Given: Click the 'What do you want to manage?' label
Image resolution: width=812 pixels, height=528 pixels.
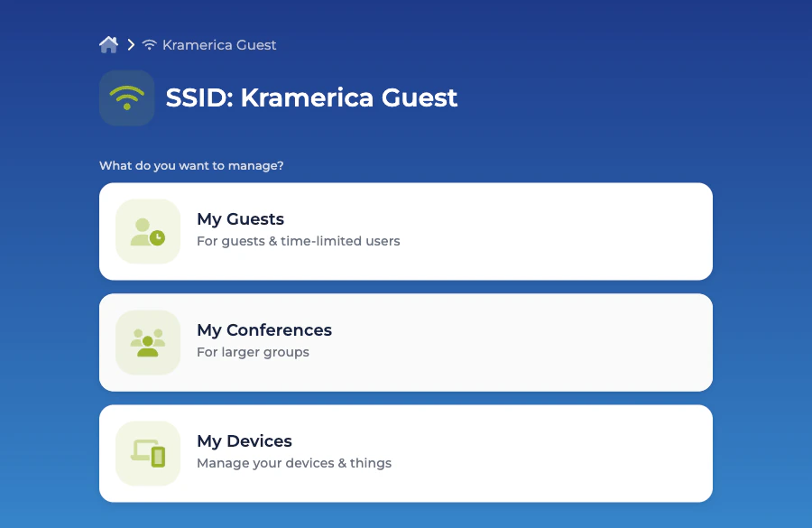Looking at the screenshot, I should coord(191,165).
